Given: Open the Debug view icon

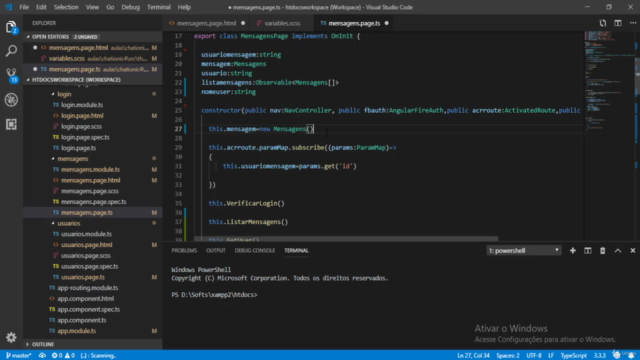Looking at the screenshot, I should click(11, 100).
